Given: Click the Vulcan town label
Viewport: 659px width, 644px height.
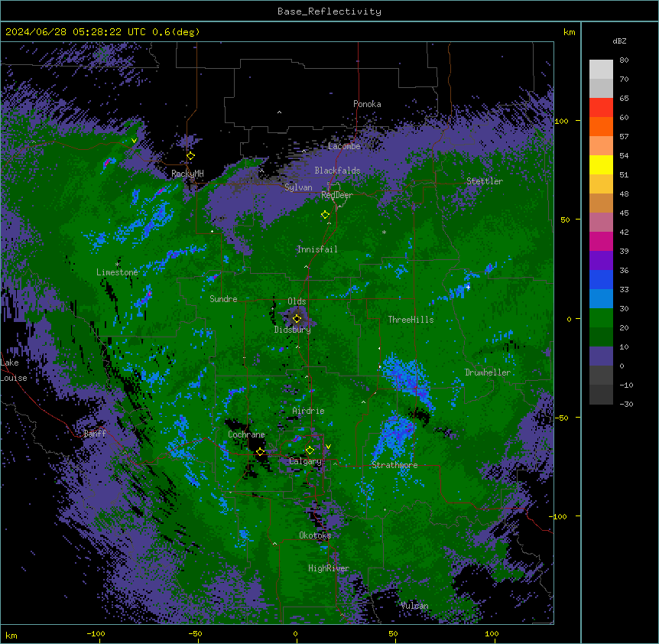Looking at the screenshot, I should tap(414, 606).
